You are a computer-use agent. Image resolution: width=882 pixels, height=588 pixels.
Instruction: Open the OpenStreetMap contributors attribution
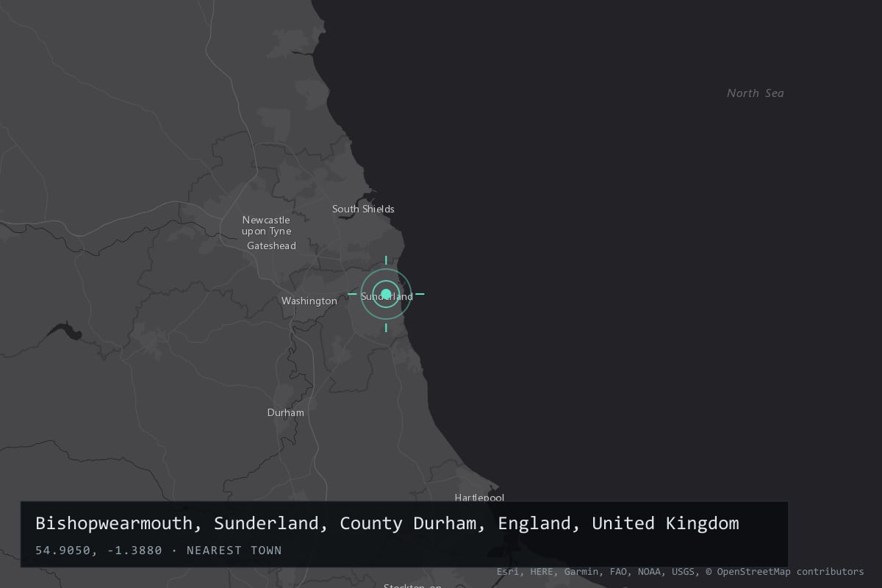pyautogui.click(x=785, y=571)
